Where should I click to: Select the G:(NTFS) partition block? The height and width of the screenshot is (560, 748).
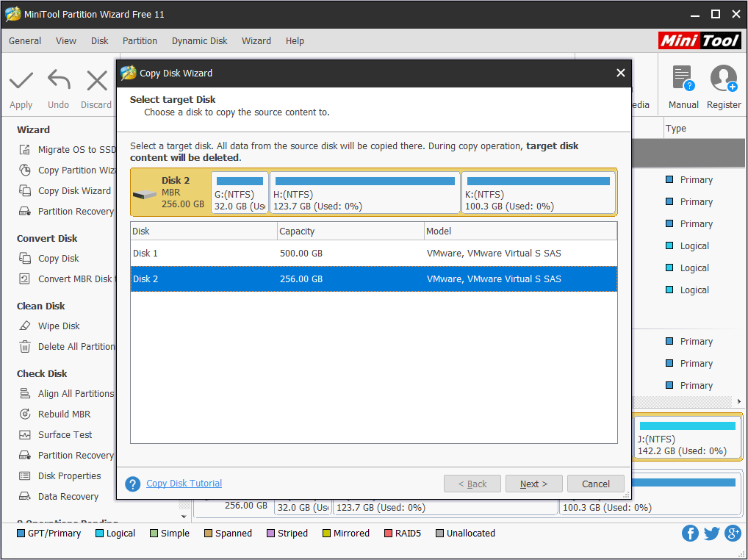coord(240,193)
